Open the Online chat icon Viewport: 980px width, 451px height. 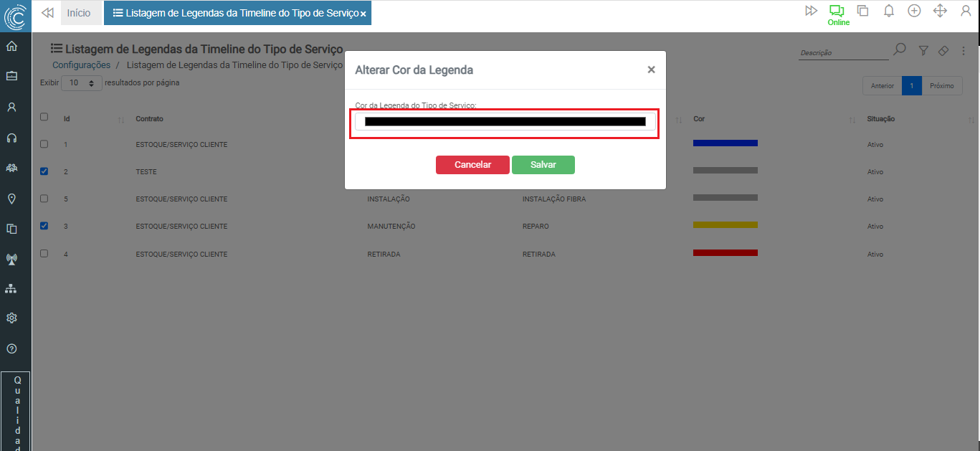pyautogui.click(x=837, y=11)
